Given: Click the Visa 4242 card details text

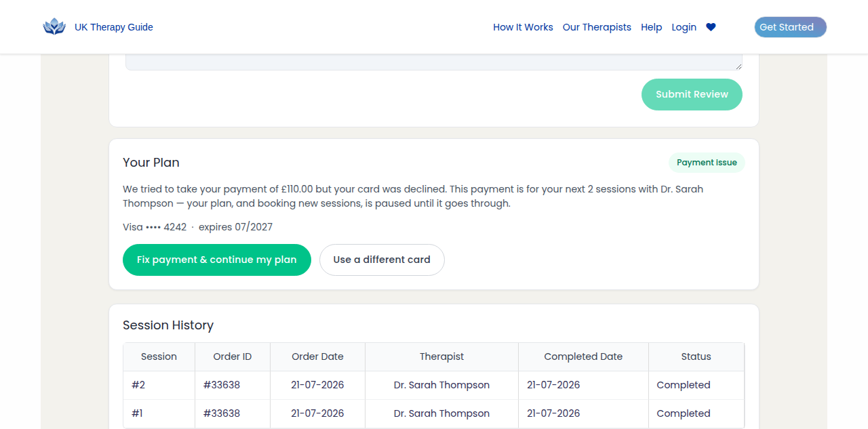Looking at the screenshot, I should [x=197, y=227].
